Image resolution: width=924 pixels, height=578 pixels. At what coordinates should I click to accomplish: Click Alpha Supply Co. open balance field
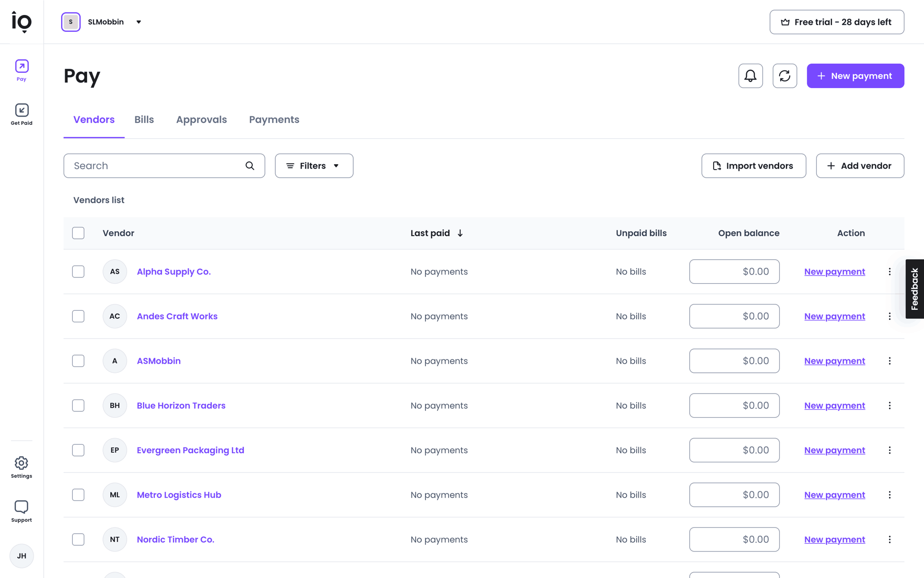(734, 272)
